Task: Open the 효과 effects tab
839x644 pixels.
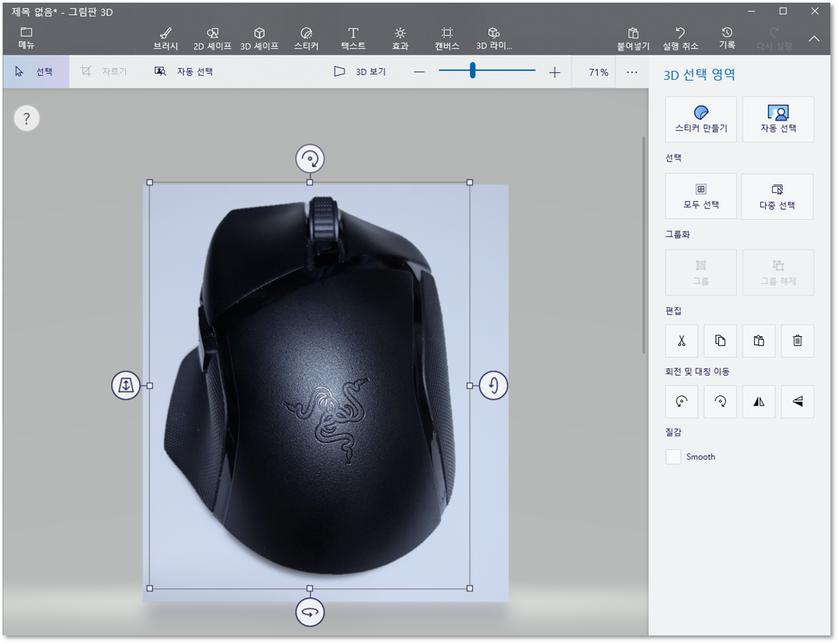Action: point(400,39)
